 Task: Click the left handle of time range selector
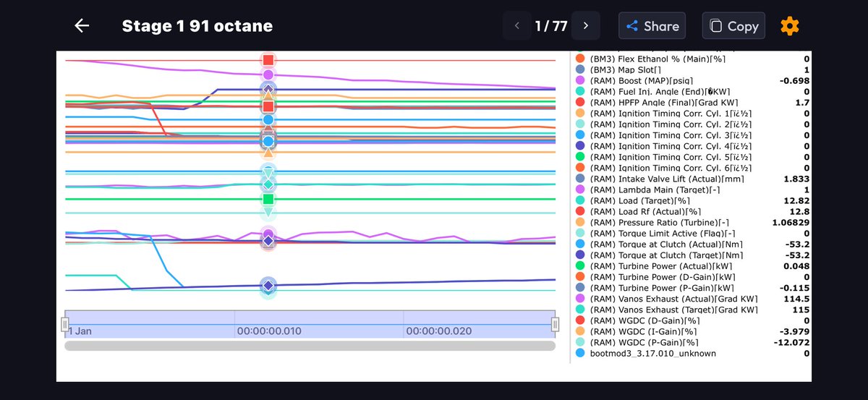tap(65, 324)
